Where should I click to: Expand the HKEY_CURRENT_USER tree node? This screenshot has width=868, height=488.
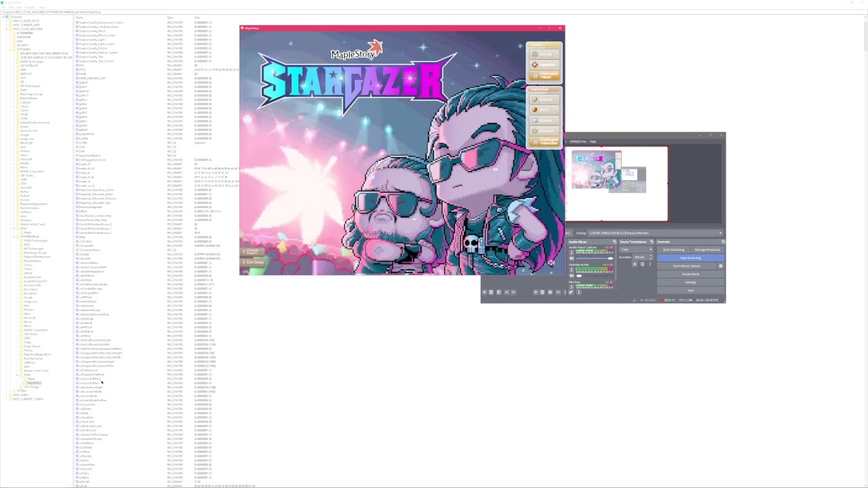coord(7,25)
